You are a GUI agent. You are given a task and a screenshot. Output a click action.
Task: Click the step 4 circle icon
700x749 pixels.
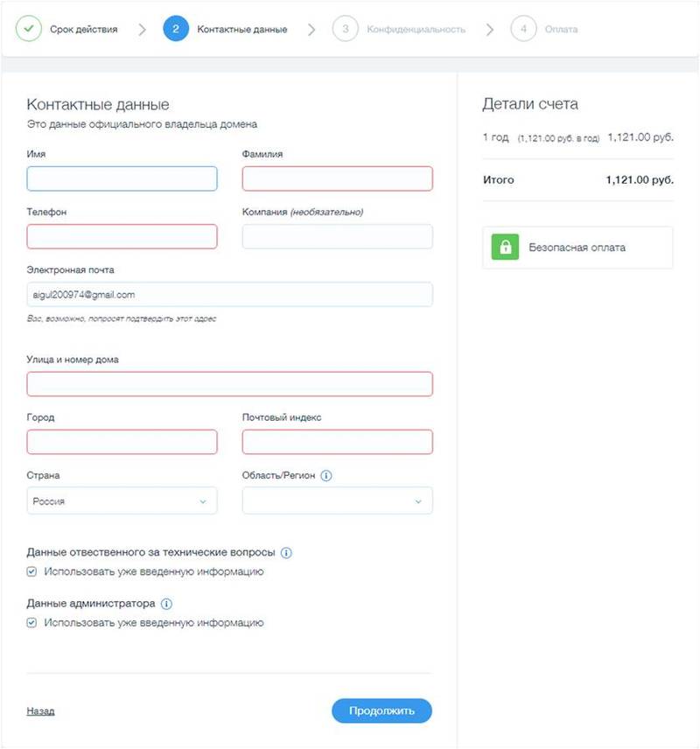[x=523, y=29]
